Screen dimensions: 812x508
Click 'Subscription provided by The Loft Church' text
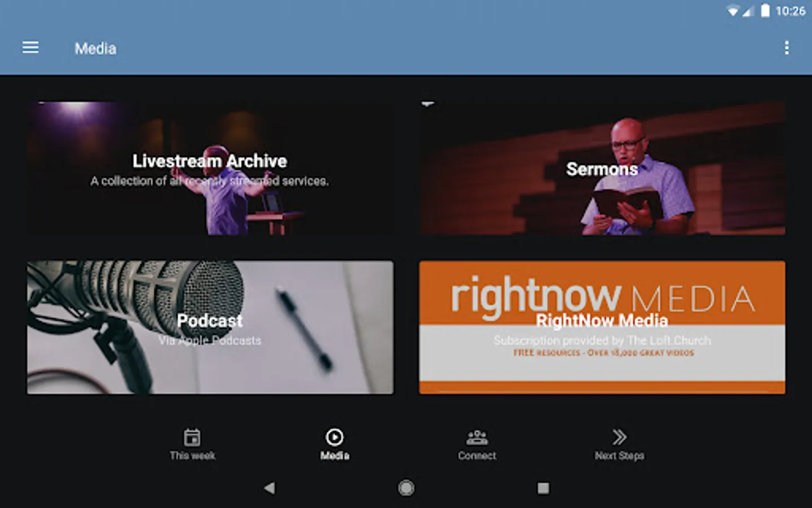pyautogui.click(x=602, y=340)
